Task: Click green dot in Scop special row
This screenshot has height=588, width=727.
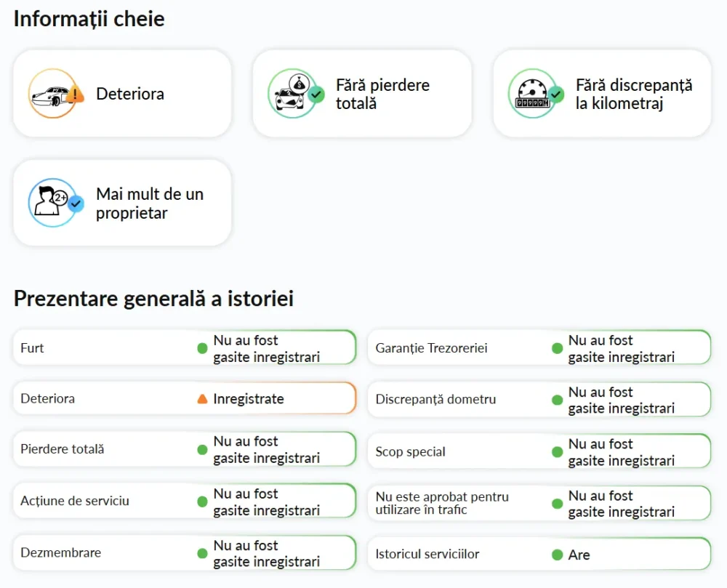Action: (x=558, y=452)
